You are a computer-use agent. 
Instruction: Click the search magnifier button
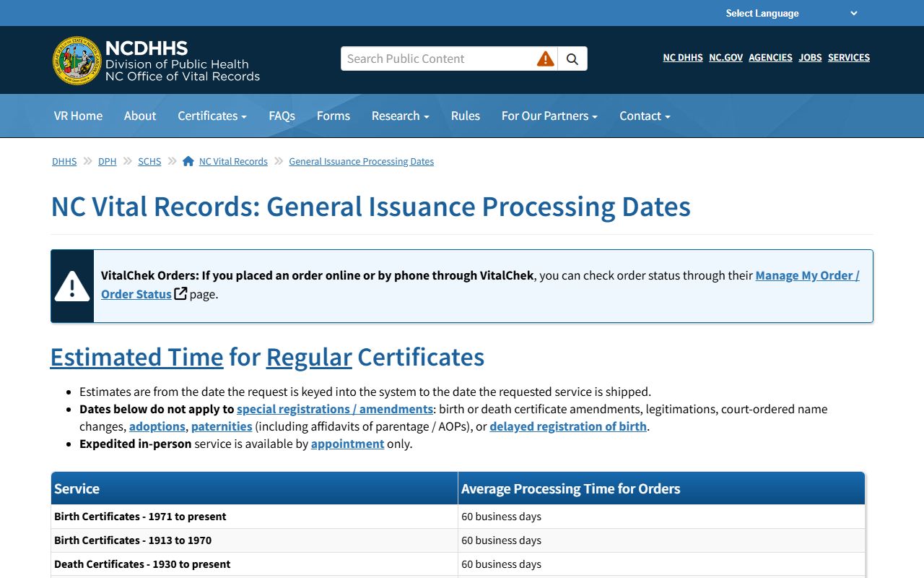[x=572, y=59]
